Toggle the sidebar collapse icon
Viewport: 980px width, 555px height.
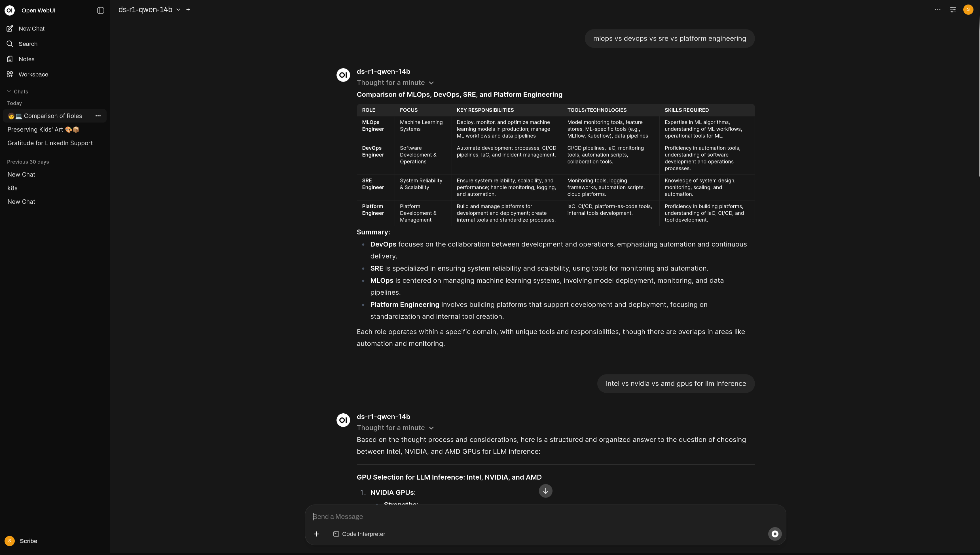pos(101,10)
